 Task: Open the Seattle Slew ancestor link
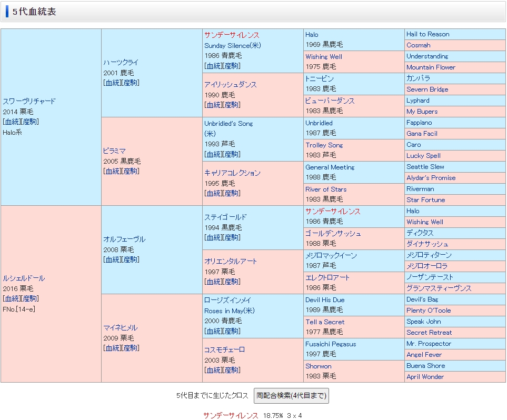pyautogui.click(x=425, y=167)
